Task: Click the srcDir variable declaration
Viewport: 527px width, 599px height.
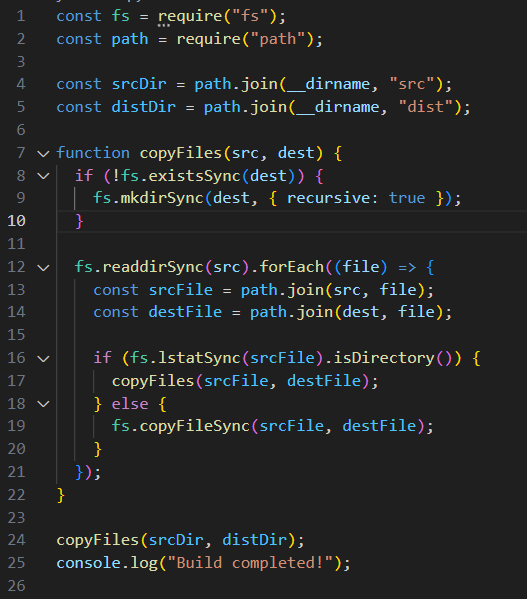Action: (x=139, y=84)
